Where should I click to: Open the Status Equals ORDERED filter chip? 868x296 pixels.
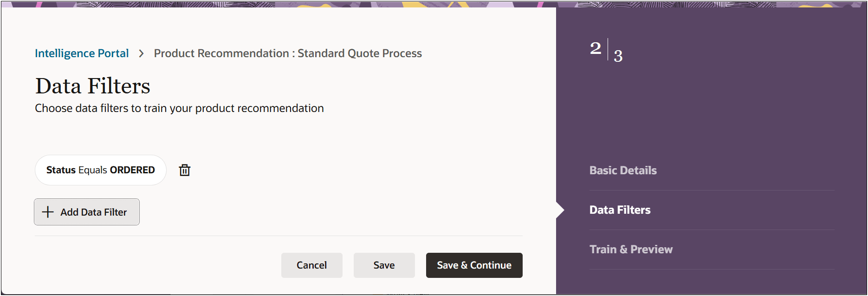[x=101, y=170]
